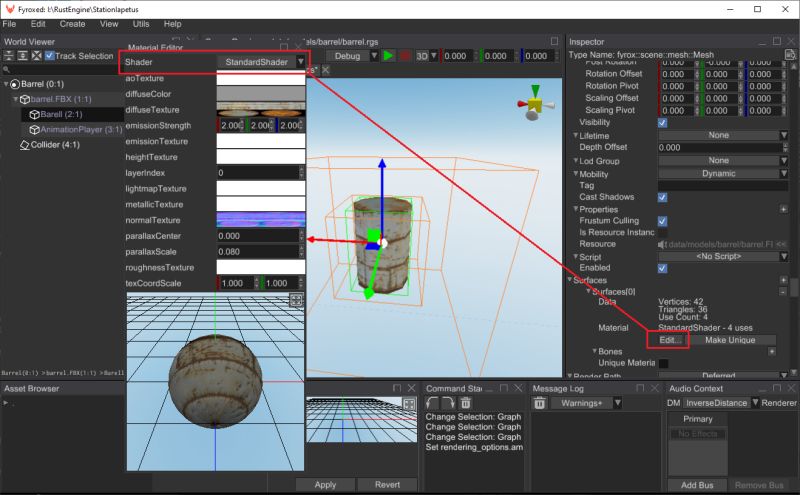Click the Revert button
Screen dimensions: 800x495
click(387, 485)
